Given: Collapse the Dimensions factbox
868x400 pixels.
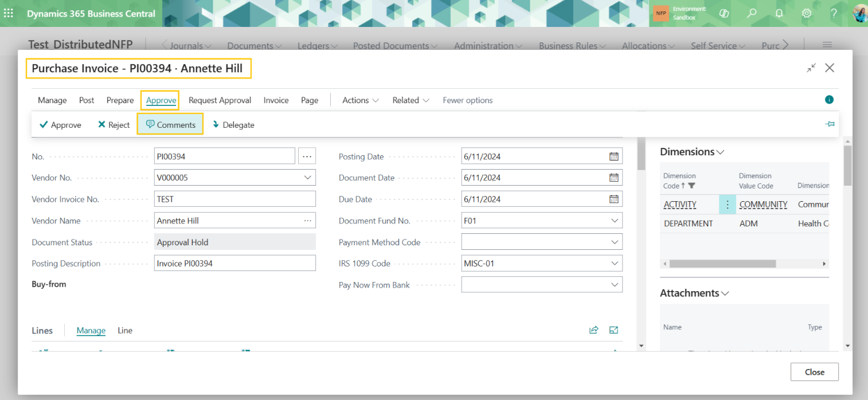Looking at the screenshot, I should pyautogui.click(x=692, y=152).
